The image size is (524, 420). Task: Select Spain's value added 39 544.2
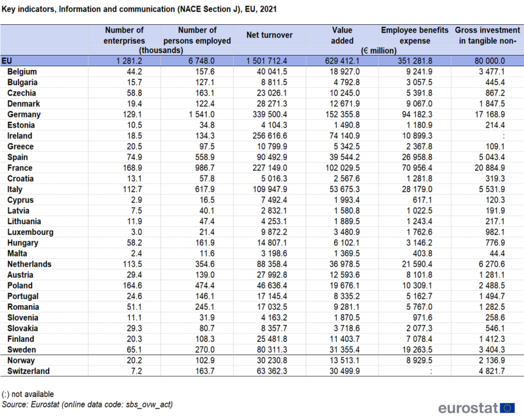point(345,157)
